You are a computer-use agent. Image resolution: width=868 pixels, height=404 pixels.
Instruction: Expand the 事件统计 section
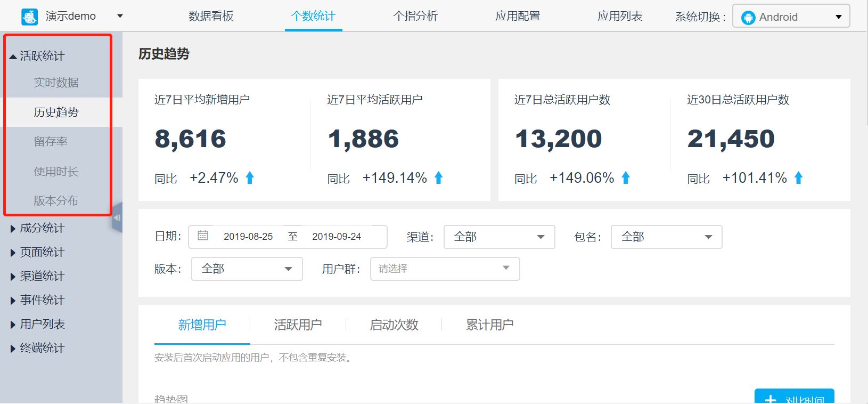pyautogui.click(x=37, y=300)
